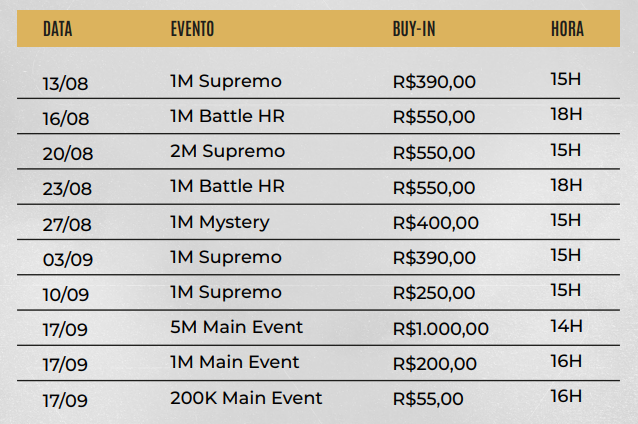Select the R$400,00 buy-in price
The image size is (638, 424).
435,223
